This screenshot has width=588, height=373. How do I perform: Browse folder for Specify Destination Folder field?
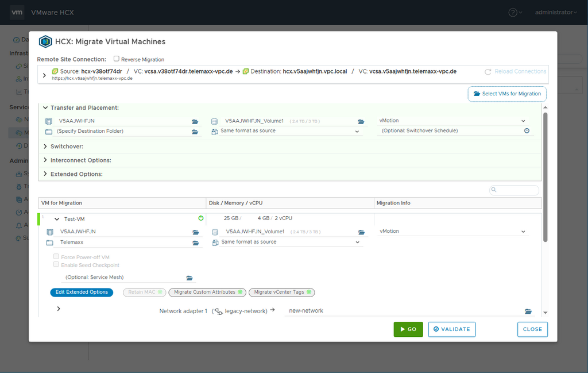(195, 132)
